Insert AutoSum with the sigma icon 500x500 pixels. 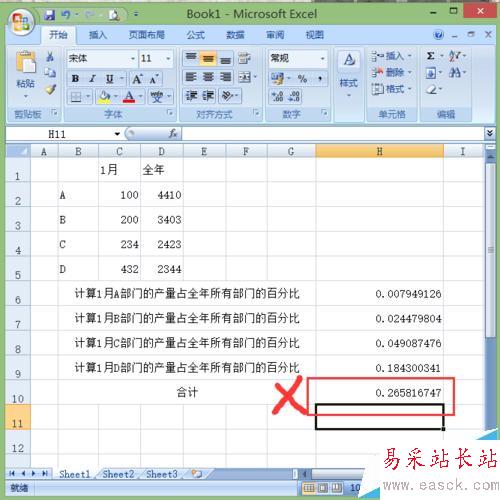pos(431,56)
